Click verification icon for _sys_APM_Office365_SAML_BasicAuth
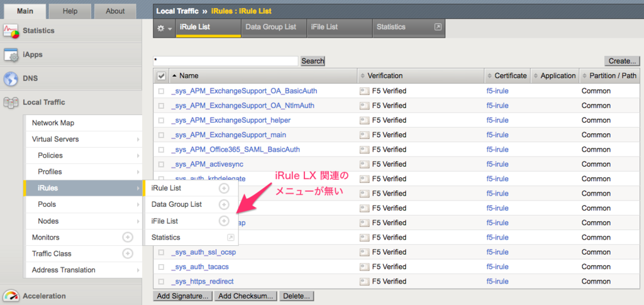The image size is (644, 305). pyautogui.click(x=364, y=150)
